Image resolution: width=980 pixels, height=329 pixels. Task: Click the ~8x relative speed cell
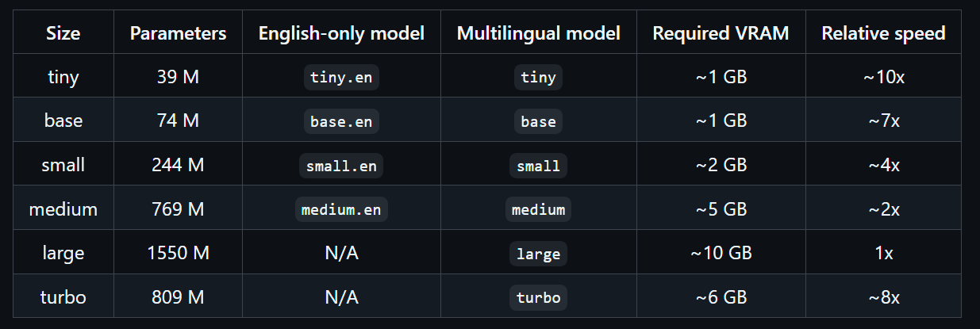pos(883,298)
